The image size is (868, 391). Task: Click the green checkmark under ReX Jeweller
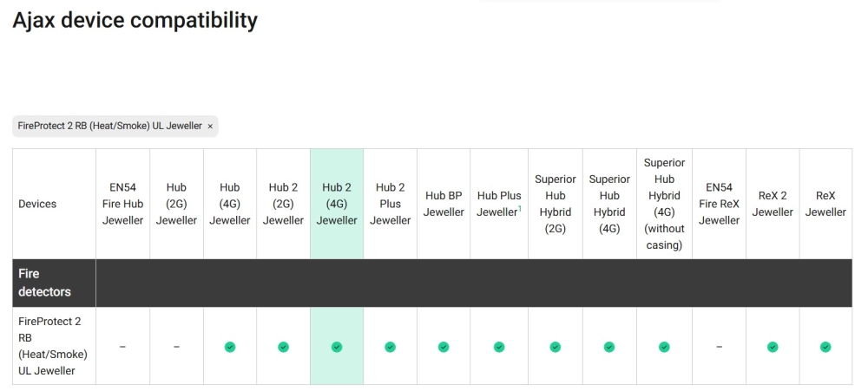coord(825,347)
